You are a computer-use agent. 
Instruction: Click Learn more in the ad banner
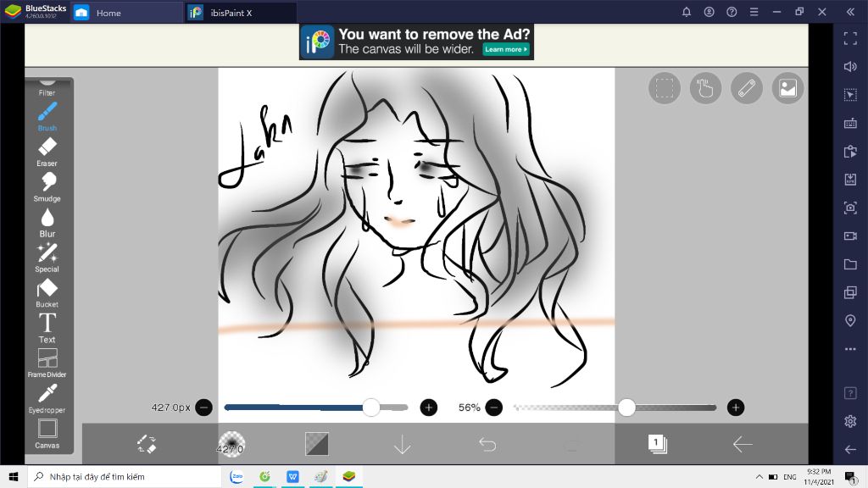pyautogui.click(x=506, y=49)
